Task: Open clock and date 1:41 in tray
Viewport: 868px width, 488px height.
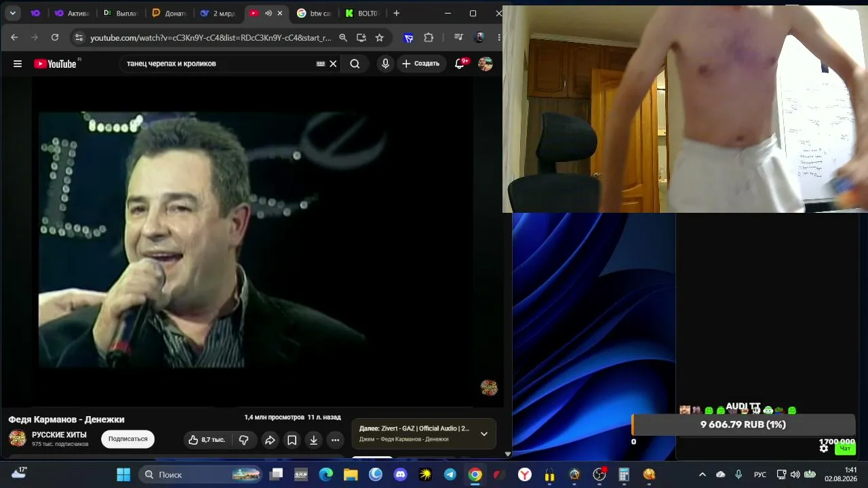Action: (842, 474)
